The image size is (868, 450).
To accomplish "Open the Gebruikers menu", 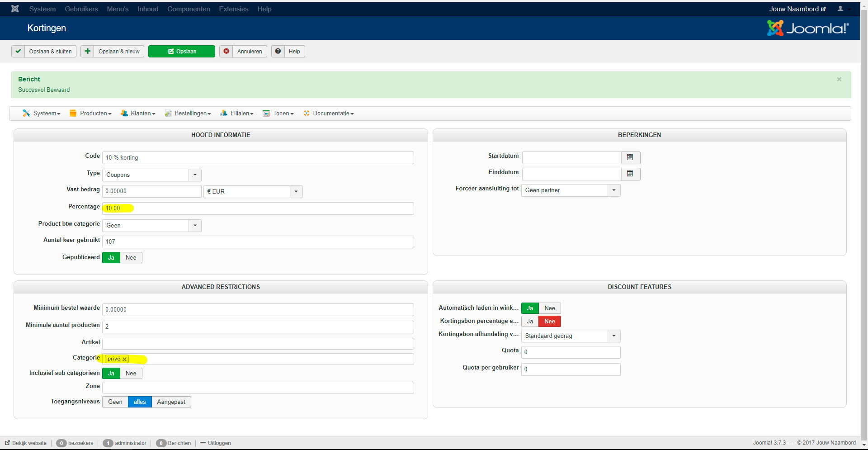I will click(81, 9).
